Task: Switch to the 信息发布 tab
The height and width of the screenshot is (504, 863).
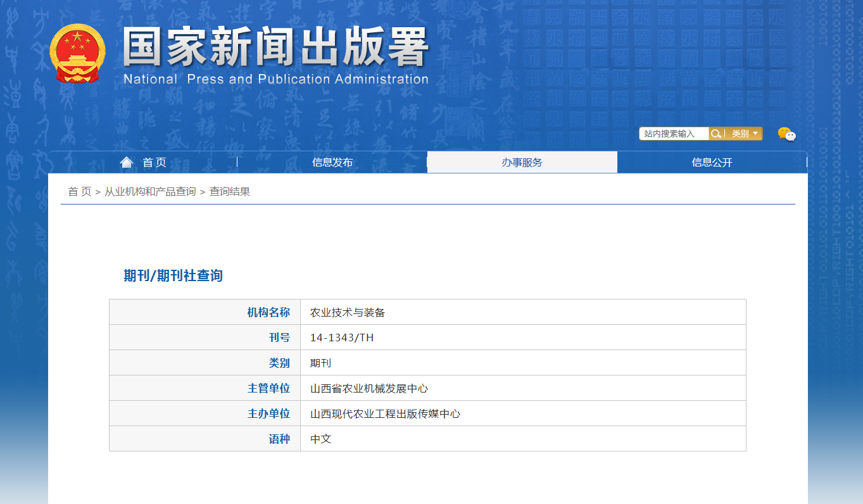Action: pyautogui.click(x=332, y=162)
